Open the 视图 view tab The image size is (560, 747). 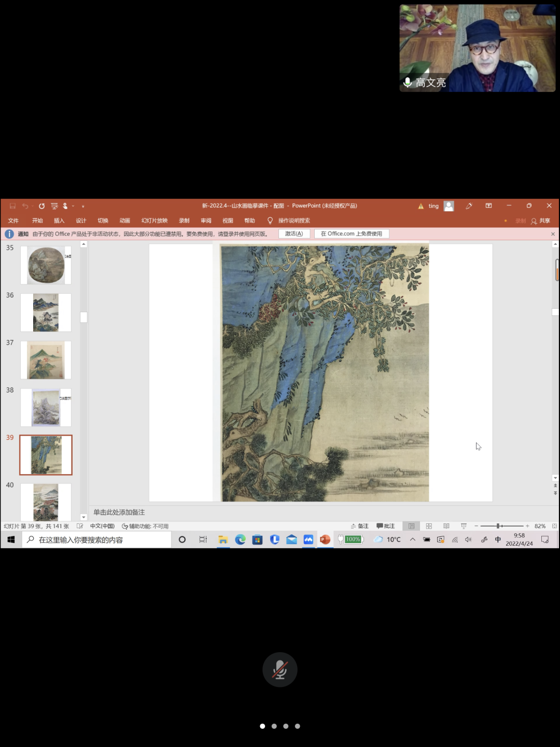pos(228,220)
